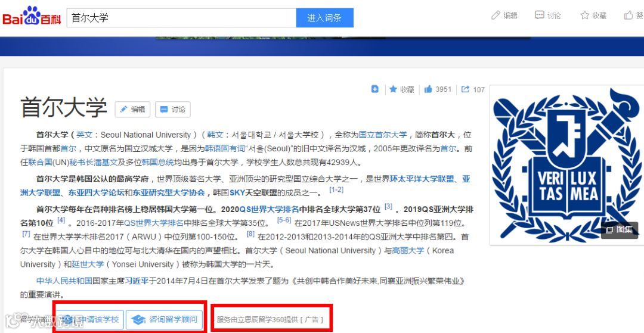The image size is (644, 333).
Task: Click the Baidu Baike logo
Action: [x=32, y=17]
